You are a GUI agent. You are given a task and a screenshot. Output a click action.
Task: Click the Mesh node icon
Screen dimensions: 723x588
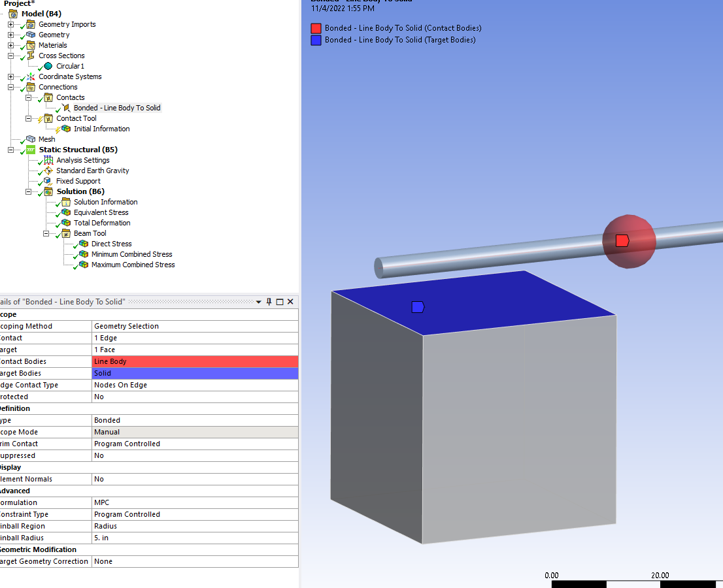(x=31, y=139)
